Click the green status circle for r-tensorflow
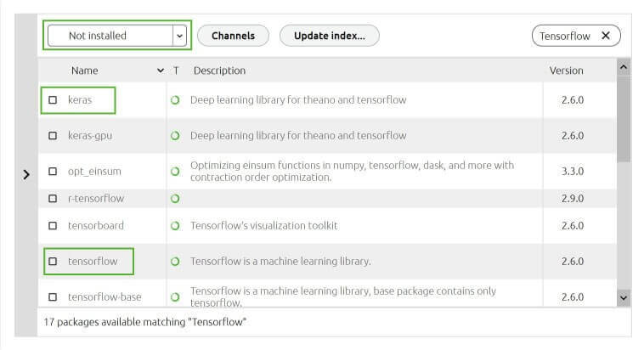 click(175, 199)
